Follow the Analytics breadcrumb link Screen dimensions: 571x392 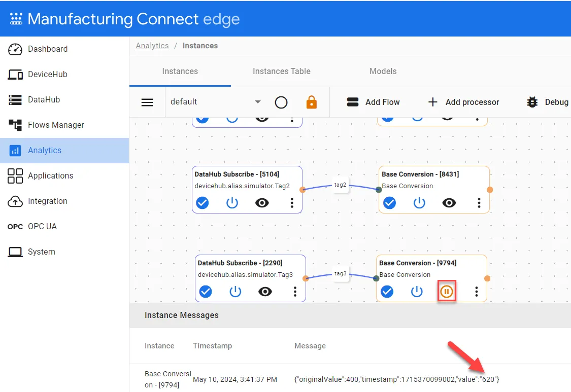pyautogui.click(x=152, y=46)
